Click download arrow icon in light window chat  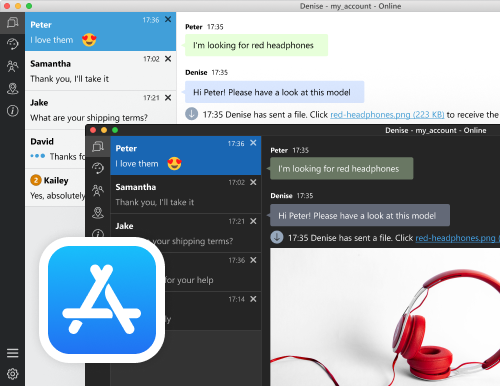coord(192,114)
